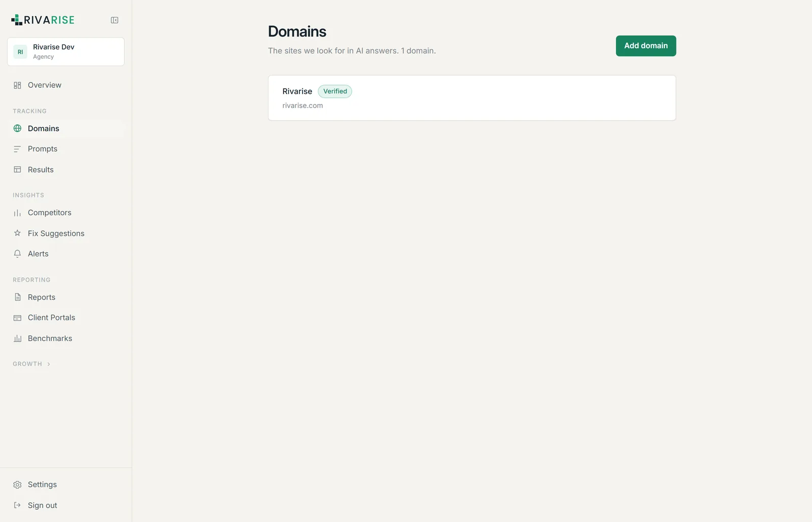Open Fix Suggestions

pos(66,233)
